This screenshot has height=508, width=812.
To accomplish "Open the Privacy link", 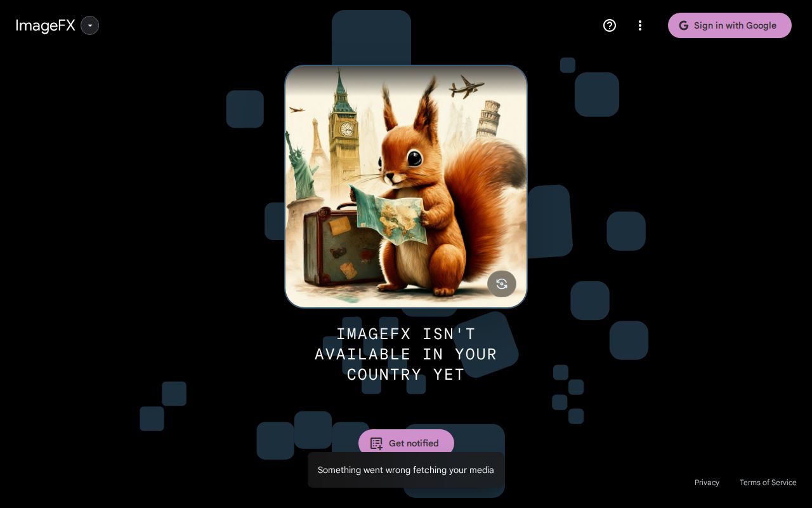I will coord(707,483).
